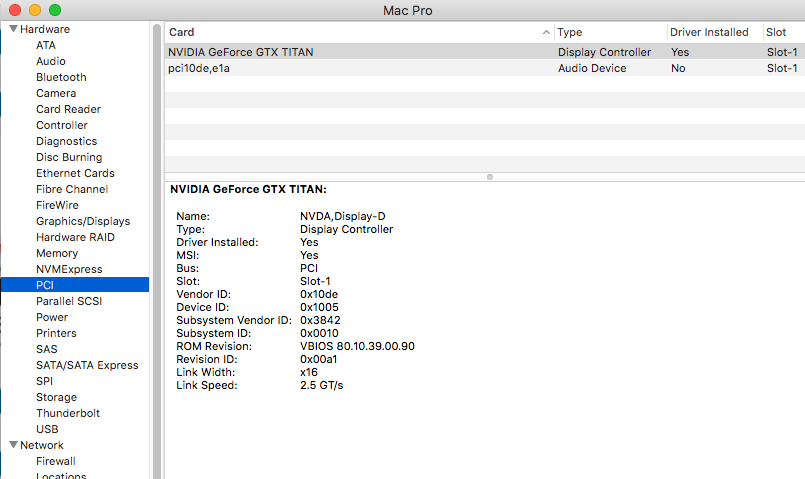Show Diagnostics information
The height and width of the screenshot is (479, 805).
pos(66,141)
